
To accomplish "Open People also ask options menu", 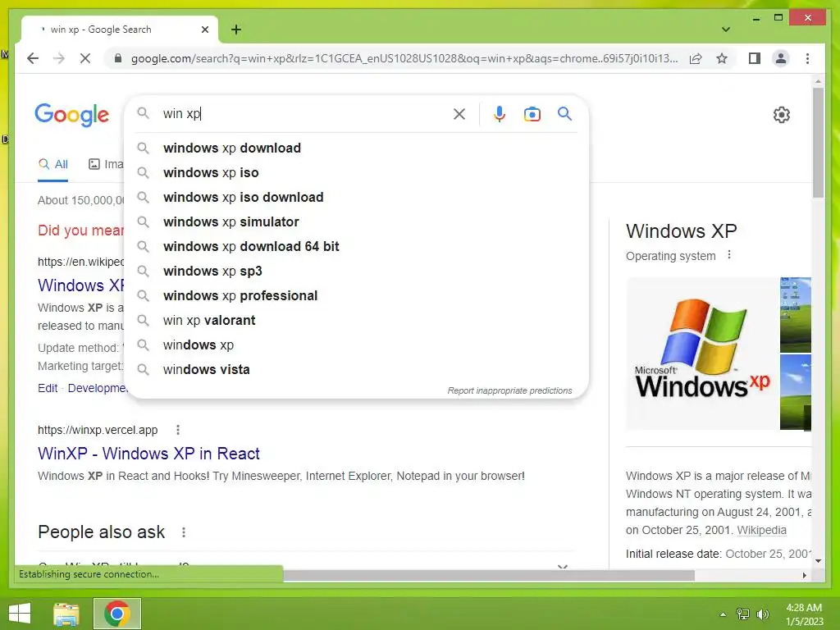I will pyautogui.click(x=184, y=532).
